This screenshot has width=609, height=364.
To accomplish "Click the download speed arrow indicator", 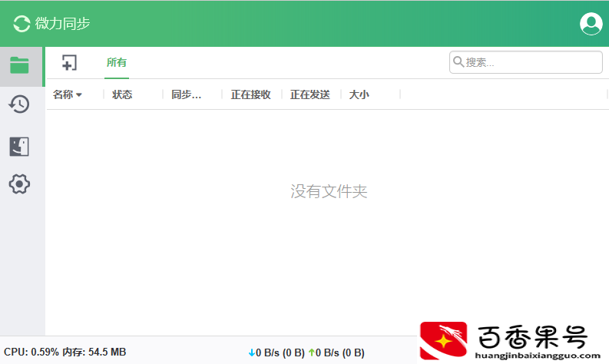I will point(252,352).
